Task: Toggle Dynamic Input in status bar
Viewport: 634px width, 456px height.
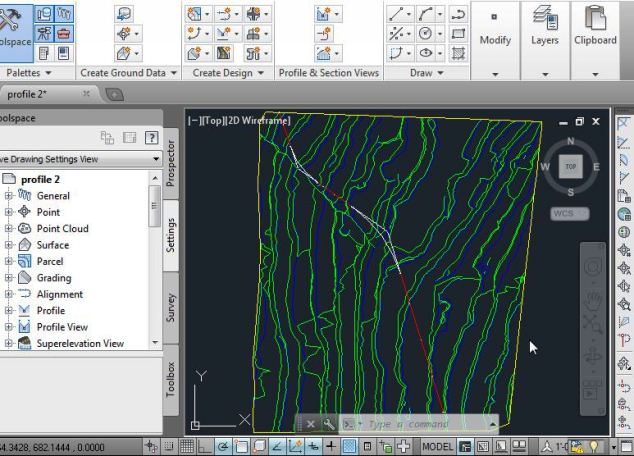Action: 313,447
